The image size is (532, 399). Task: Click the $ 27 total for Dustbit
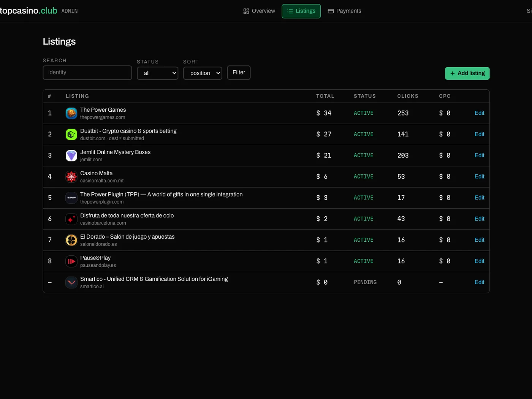[x=324, y=135]
